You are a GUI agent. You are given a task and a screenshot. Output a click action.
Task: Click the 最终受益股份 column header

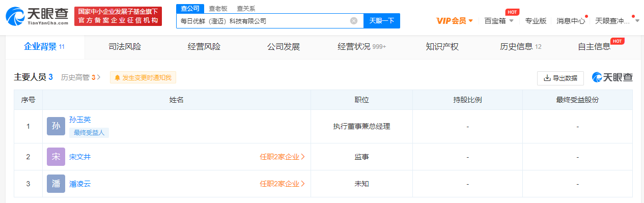pyautogui.click(x=577, y=100)
